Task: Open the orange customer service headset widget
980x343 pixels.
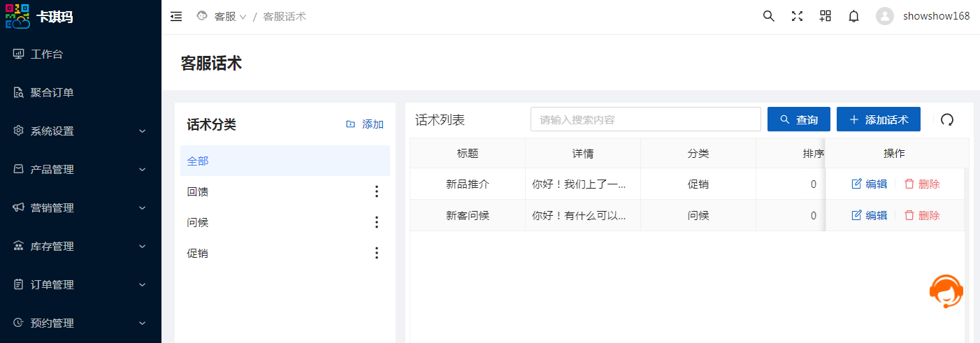Action: point(946,291)
